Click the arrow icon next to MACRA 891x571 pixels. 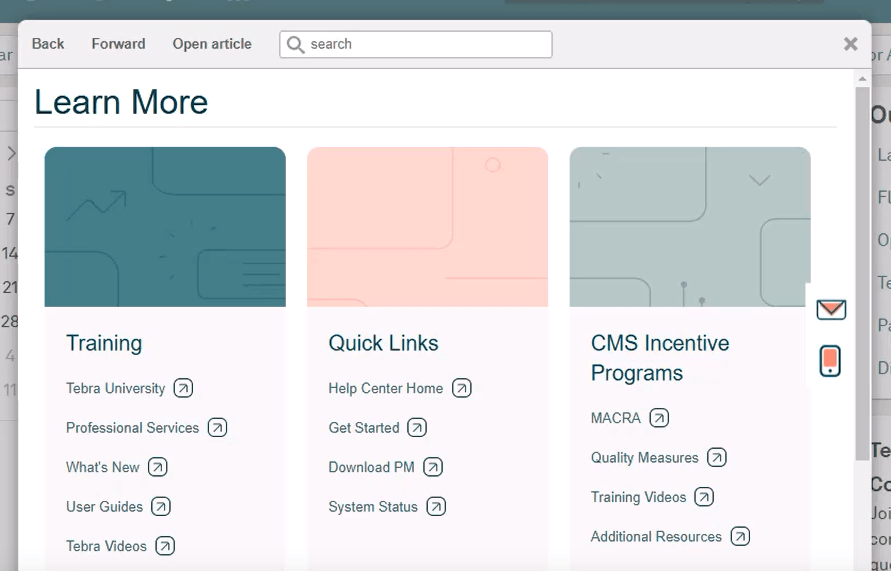(659, 418)
